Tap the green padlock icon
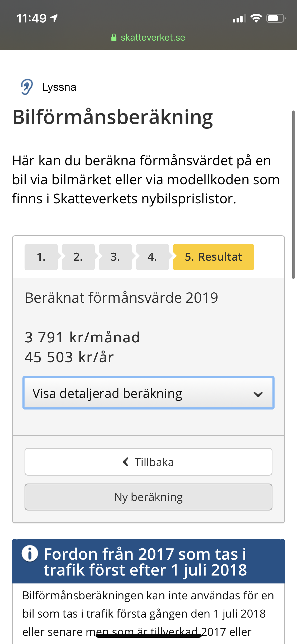297x644 pixels. pos(114,38)
